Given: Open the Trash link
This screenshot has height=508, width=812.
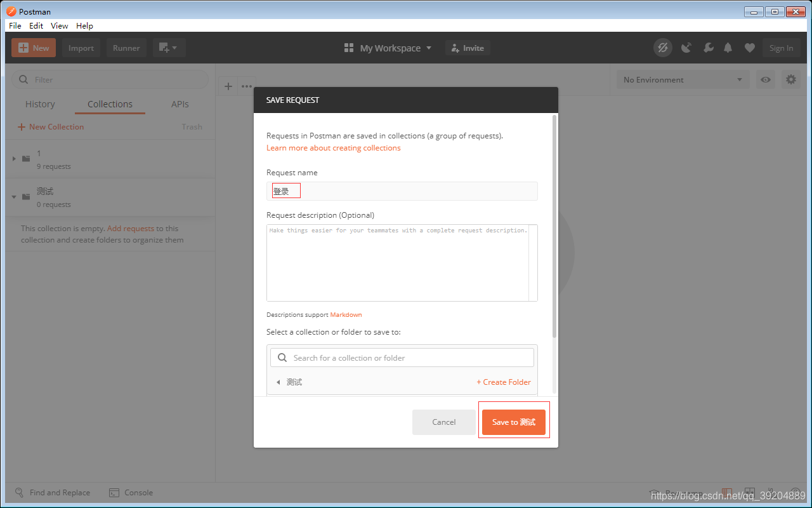Looking at the screenshot, I should (192, 127).
